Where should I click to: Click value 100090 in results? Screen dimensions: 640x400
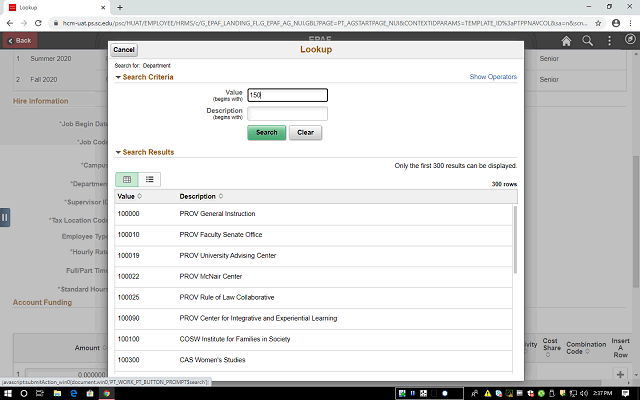tap(129, 318)
